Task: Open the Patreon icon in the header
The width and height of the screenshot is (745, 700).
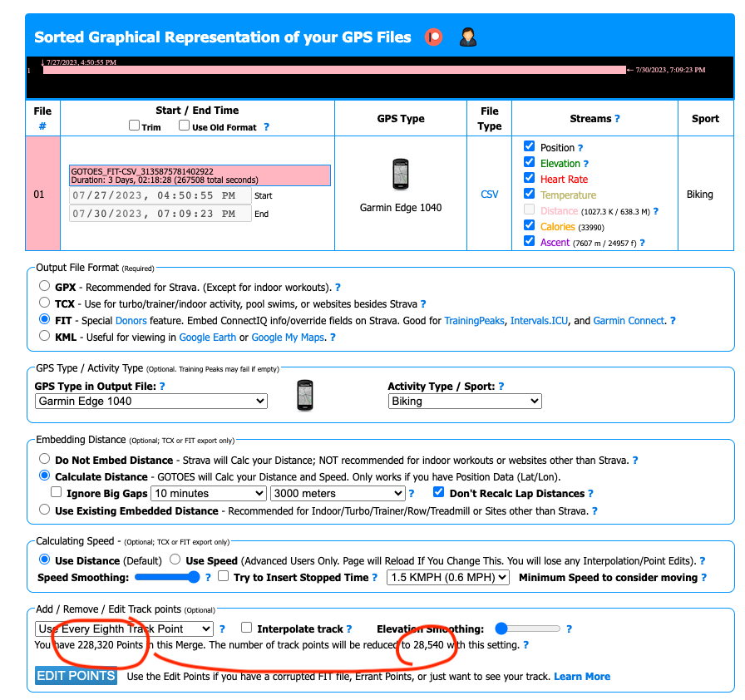Action: pyautogui.click(x=433, y=37)
